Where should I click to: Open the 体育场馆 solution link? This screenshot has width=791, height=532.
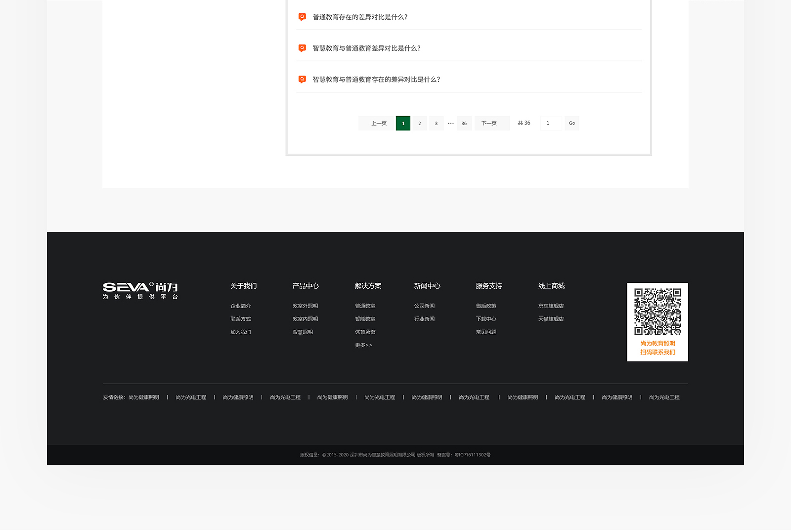365,332
